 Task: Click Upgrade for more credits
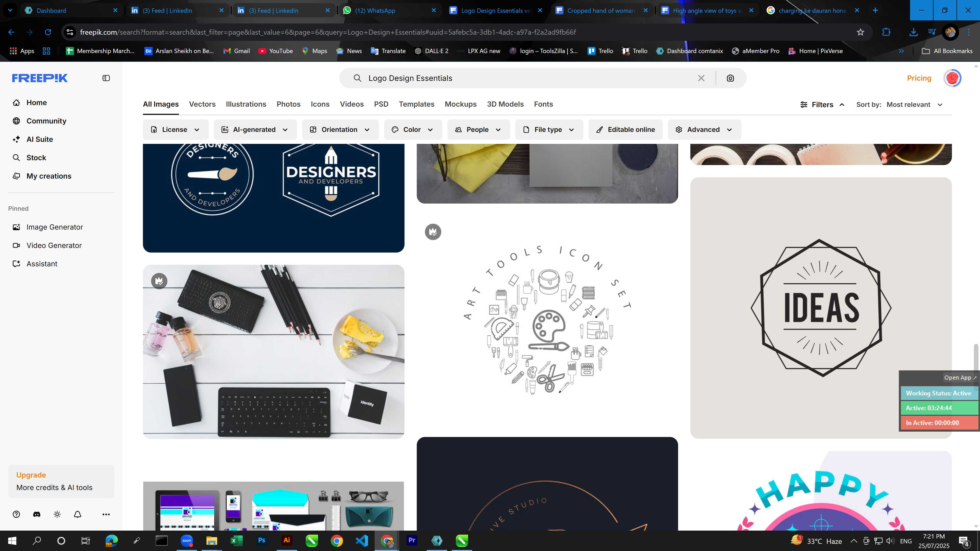click(x=61, y=481)
